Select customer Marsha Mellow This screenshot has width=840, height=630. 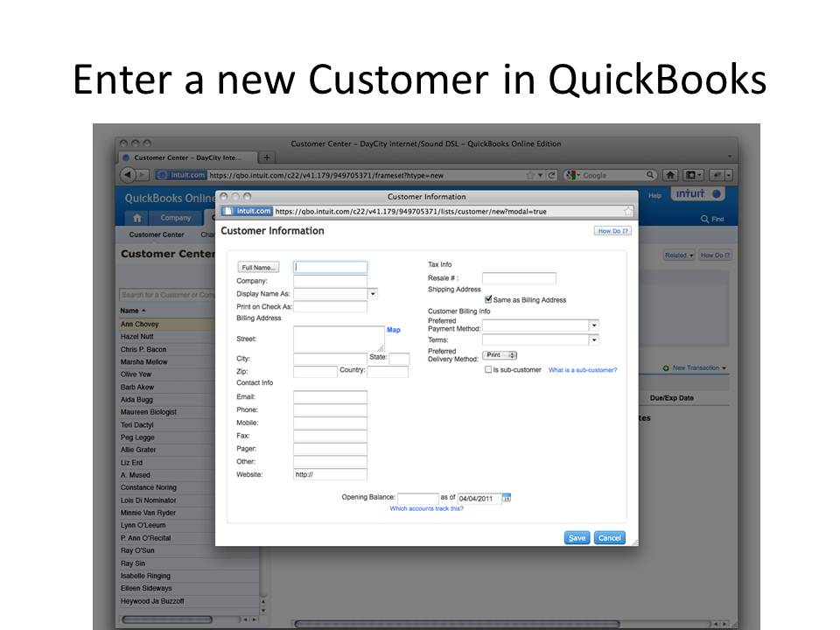click(x=167, y=362)
